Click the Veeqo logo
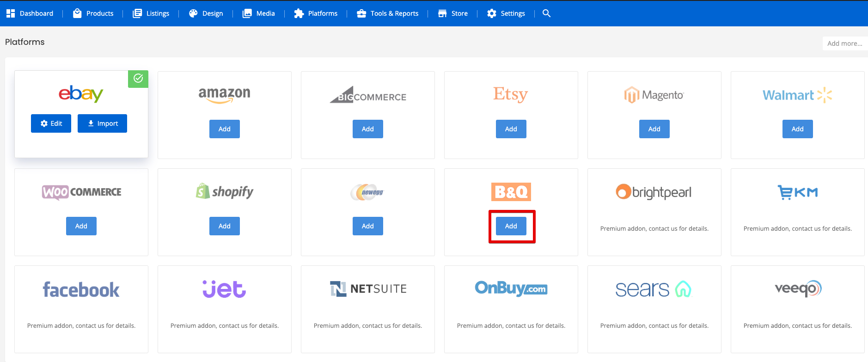Viewport: 868px width, 362px height. point(798,289)
